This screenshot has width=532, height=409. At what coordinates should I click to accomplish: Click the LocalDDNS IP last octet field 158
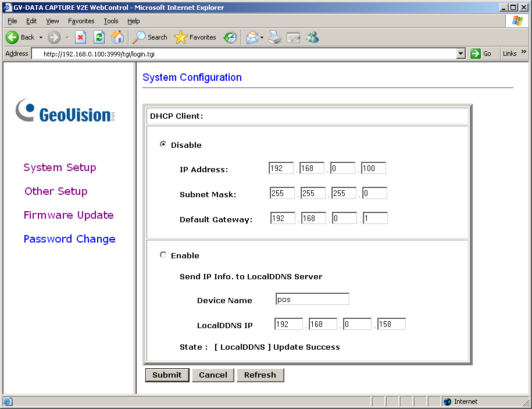[x=391, y=324]
